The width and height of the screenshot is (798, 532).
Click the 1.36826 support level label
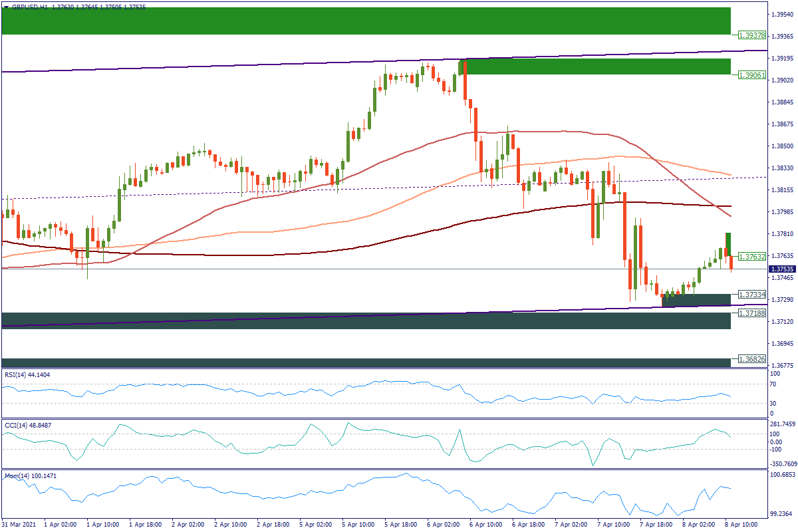pos(752,359)
